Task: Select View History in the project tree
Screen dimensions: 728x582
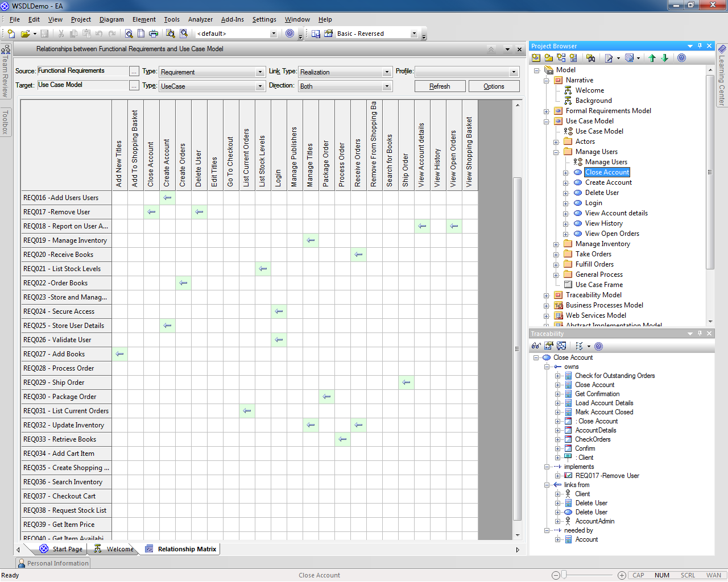Action: (603, 223)
